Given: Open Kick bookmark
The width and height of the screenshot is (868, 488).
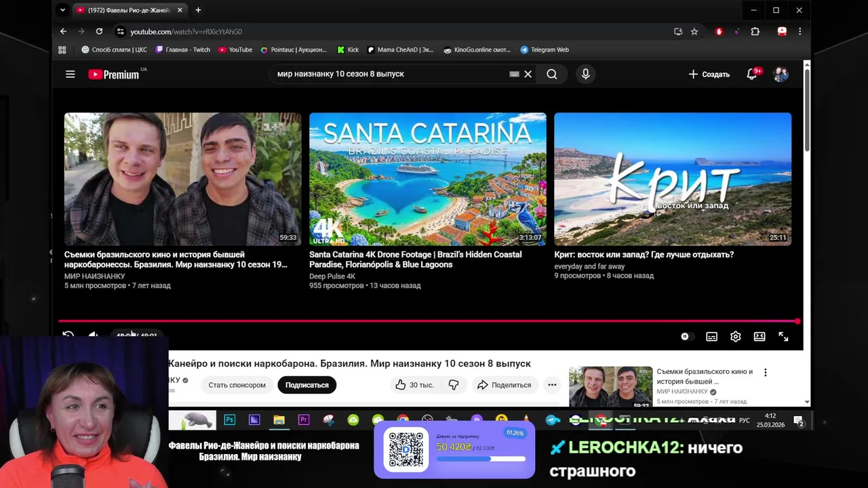Looking at the screenshot, I should click(x=348, y=49).
